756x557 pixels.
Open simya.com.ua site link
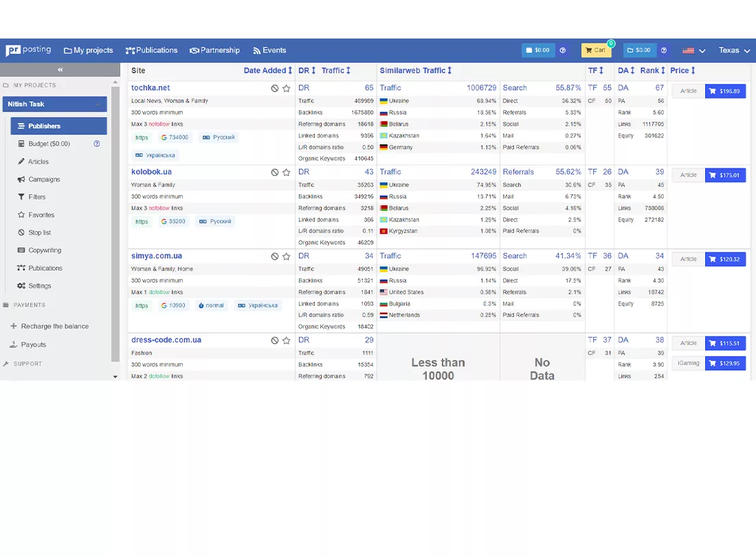[x=157, y=256]
